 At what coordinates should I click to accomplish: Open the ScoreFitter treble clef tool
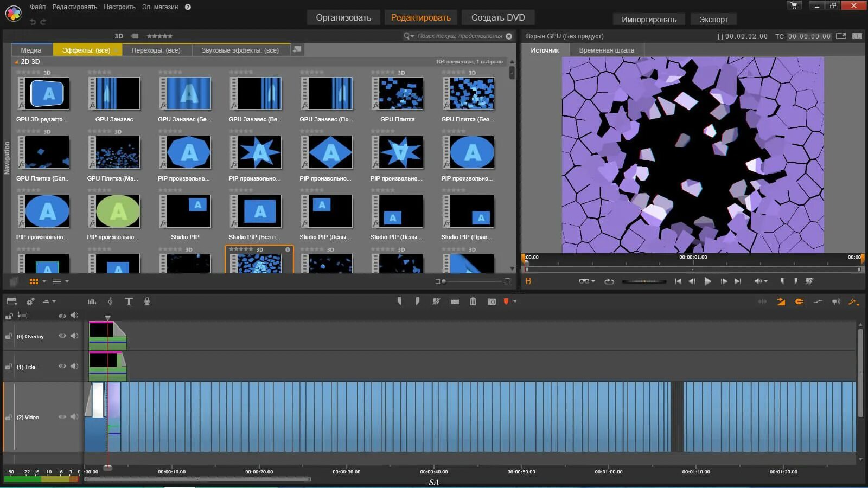tap(110, 301)
